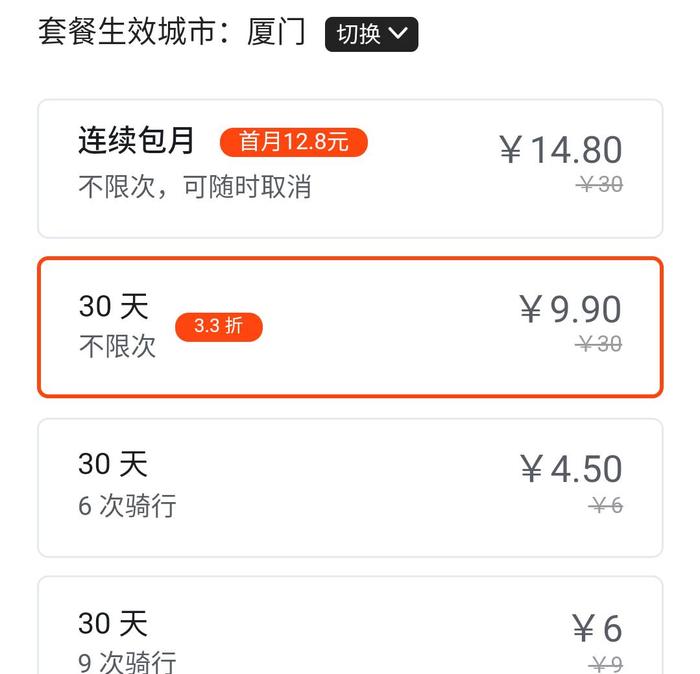Viewport: 700px width, 674px height.
Task: Tap the struck-through ¥30 under ¥14.80
Action: point(599,184)
